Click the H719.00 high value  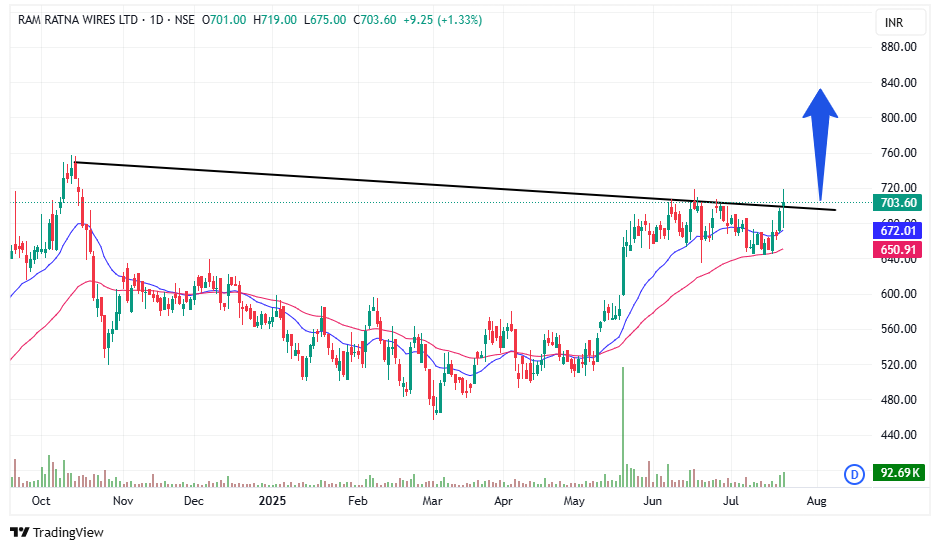(x=275, y=20)
